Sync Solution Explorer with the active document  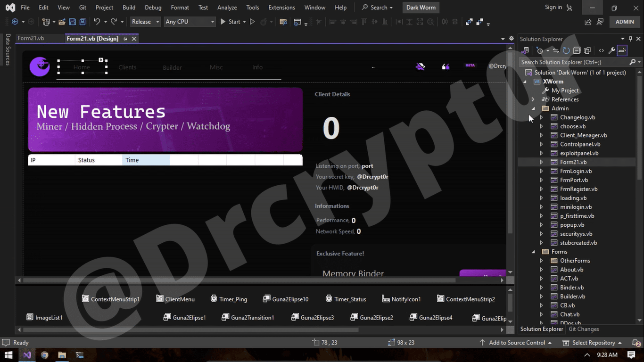(556, 50)
